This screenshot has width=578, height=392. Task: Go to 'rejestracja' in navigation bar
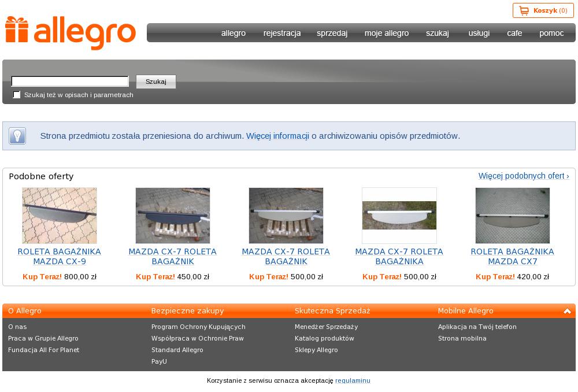pos(282,33)
